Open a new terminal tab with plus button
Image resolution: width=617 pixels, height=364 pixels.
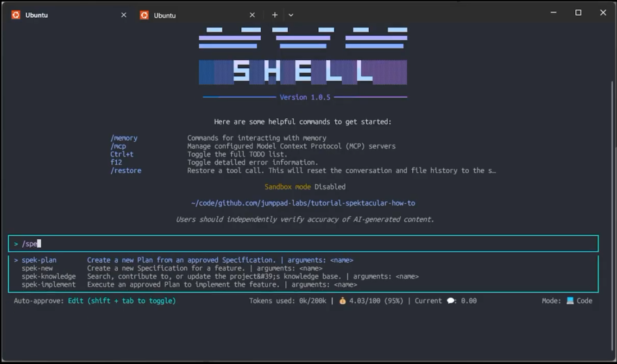[x=275, y=15]
